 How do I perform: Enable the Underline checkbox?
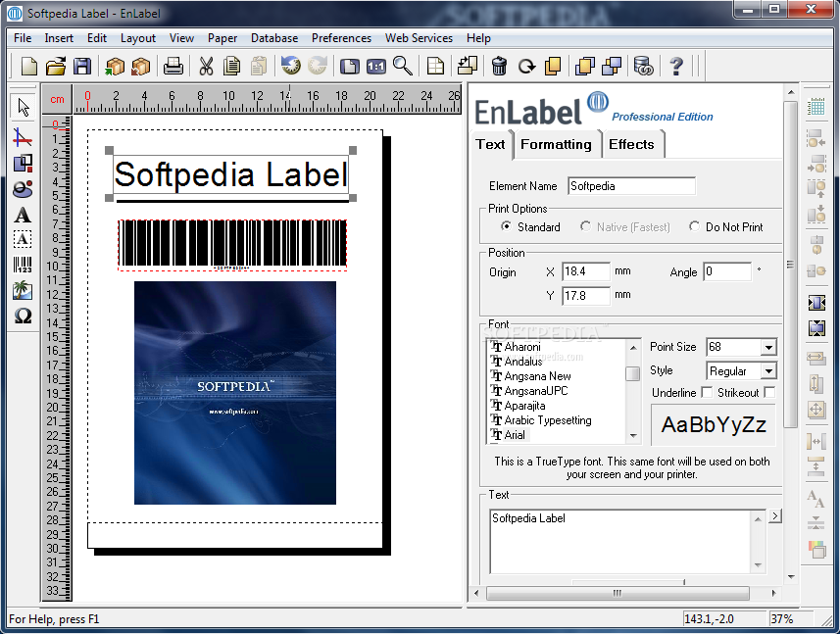(707, 393)
